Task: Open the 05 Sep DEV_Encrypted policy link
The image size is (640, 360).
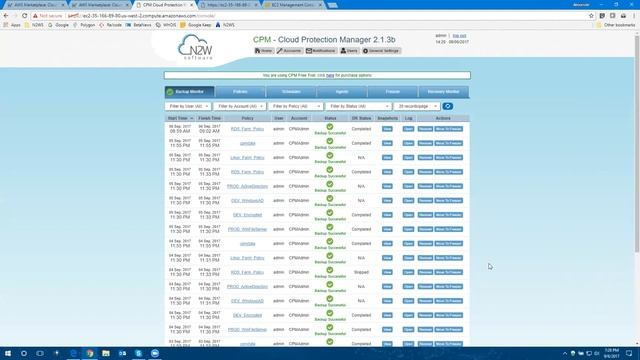Action: 247,215
